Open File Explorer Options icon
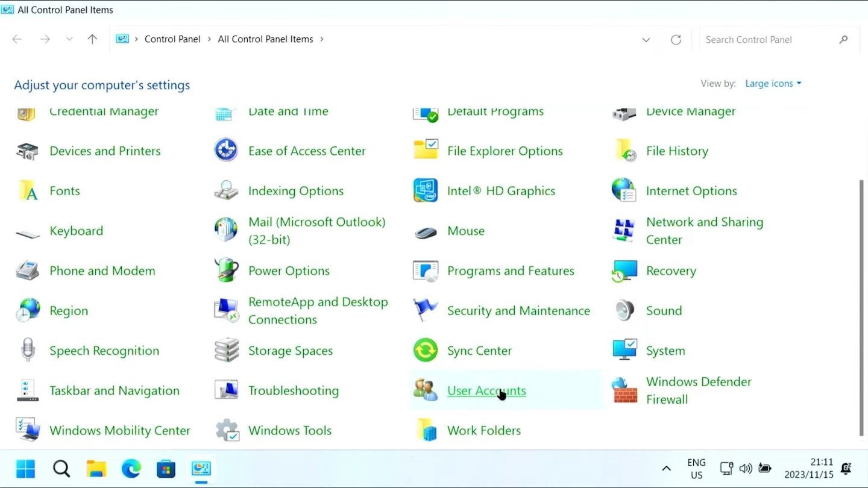This screenshot has width=868, height=488. click(426, 150)
